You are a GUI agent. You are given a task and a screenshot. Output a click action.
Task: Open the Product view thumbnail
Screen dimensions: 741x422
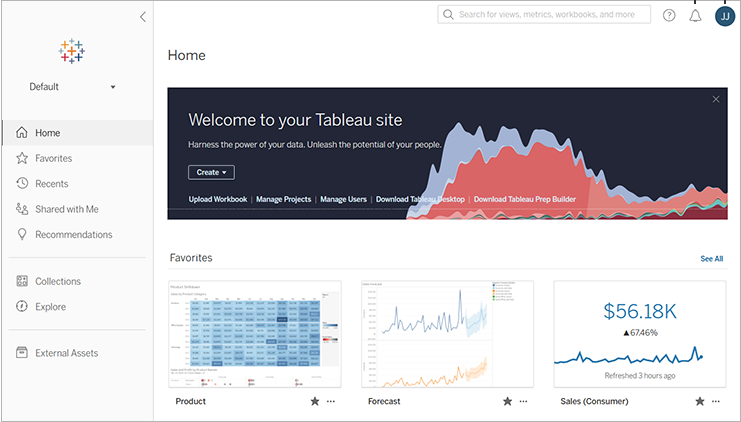(x=255, y=334)
